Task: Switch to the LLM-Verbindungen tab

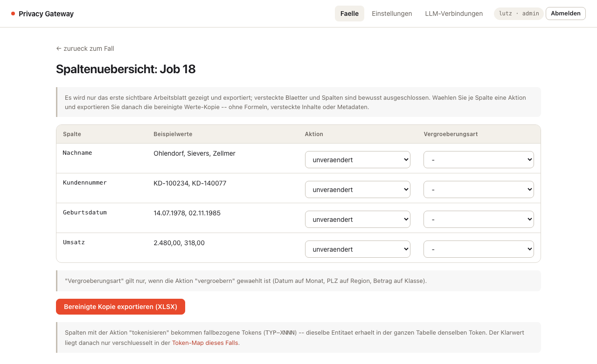Action: click(454, 14)
